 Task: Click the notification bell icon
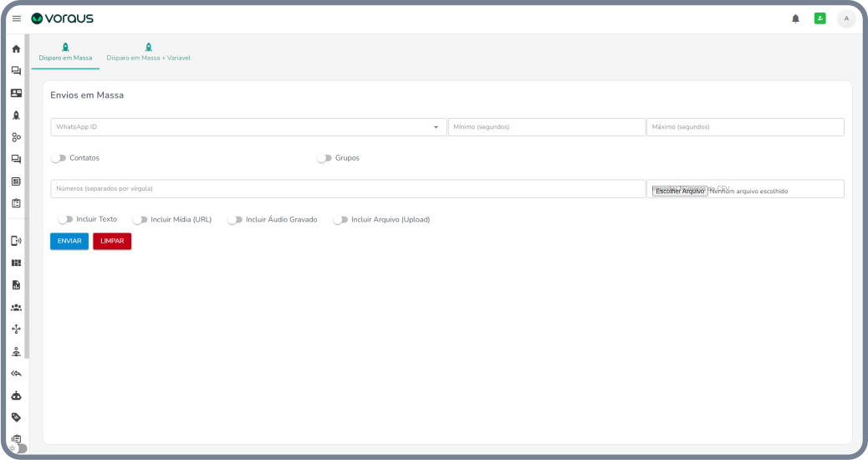click(x=795, y=18)
